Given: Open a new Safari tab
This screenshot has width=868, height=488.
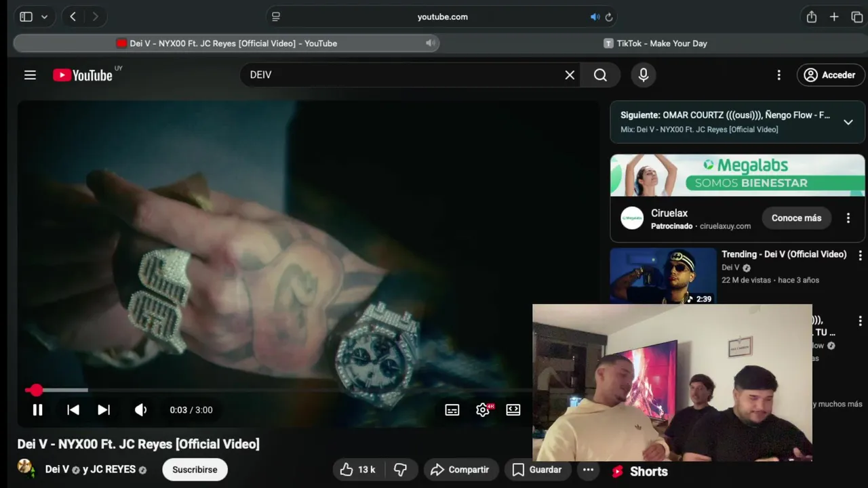Looking at the screenshot, I should click(834, 17).
